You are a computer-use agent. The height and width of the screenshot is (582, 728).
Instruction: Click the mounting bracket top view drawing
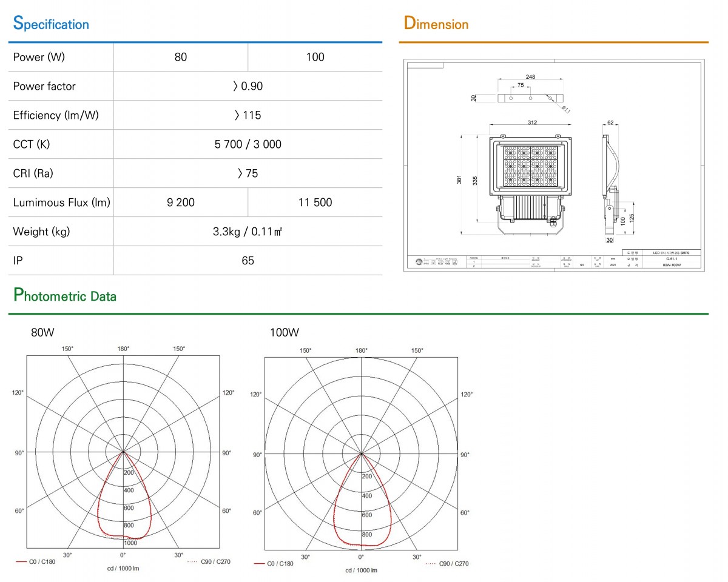531,98
